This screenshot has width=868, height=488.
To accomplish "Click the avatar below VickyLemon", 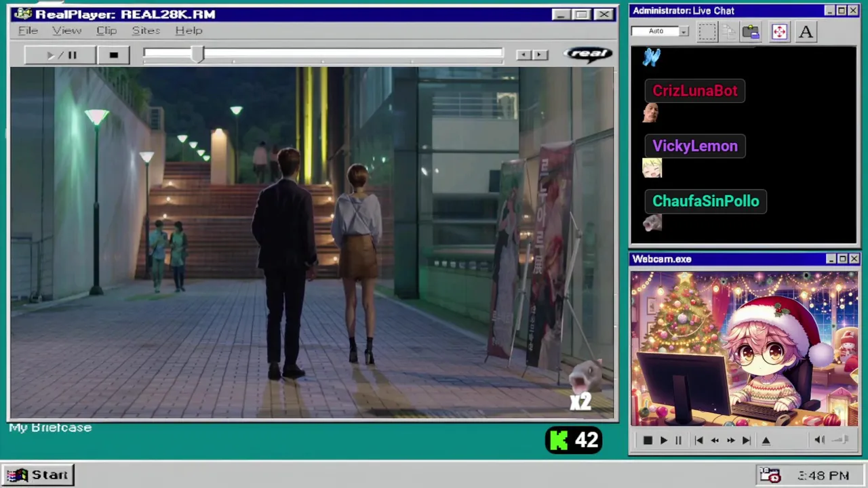I will pos(652,168).
